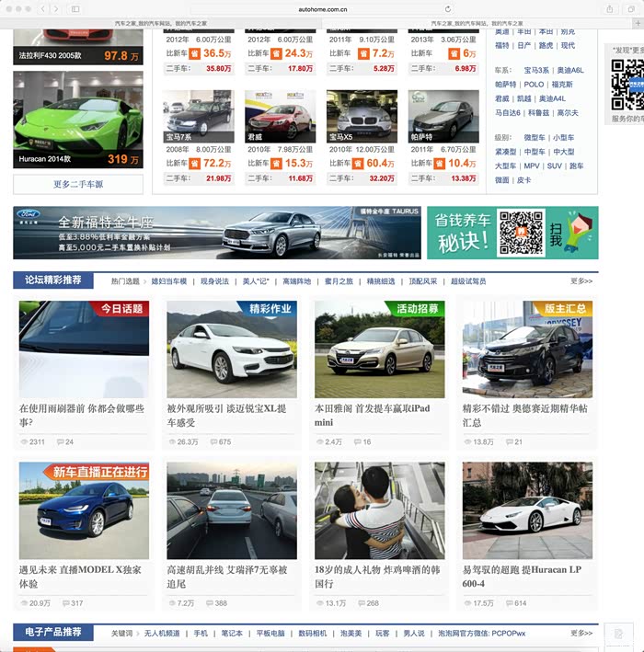Screen dimensions: 644x652
Task: Open the 奥德赛近期精华帖汇总 article
Action: click(525, 415)
